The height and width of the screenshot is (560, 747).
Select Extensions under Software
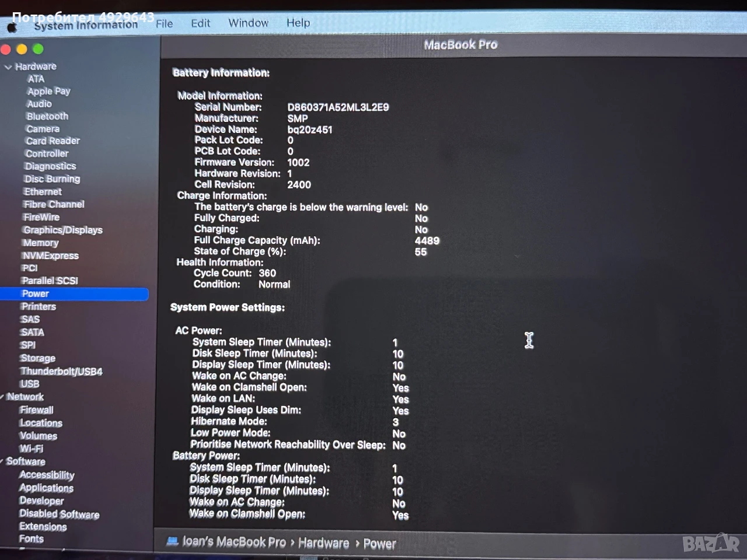(x=43, y=526)
